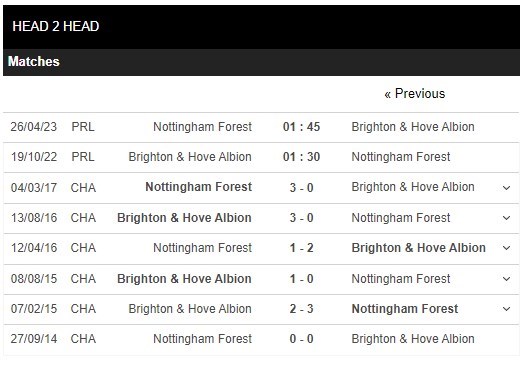The image size is (522, 365).
Task: Open the 01 : 30 match on 19/10/22
Action: point(301,157)
